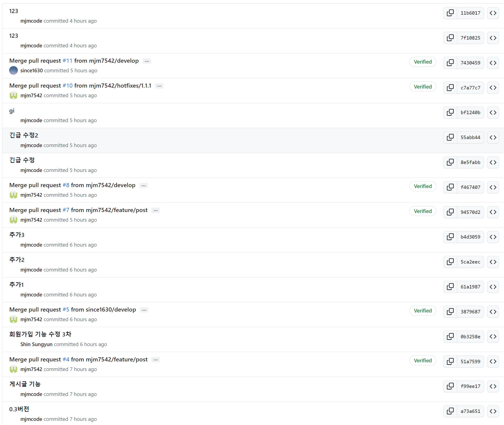Screen dimensions: 504x425
Task: Browse repository at commit 7430459
Action: coord(493,63)
